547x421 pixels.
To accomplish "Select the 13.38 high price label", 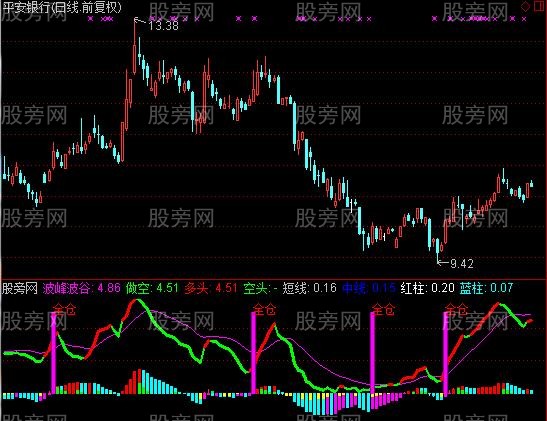I will (163, 25).
